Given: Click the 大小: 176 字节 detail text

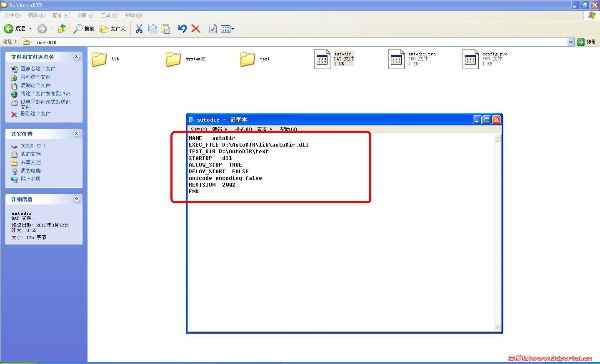Looking at the screenshot, I should (29, 237).
